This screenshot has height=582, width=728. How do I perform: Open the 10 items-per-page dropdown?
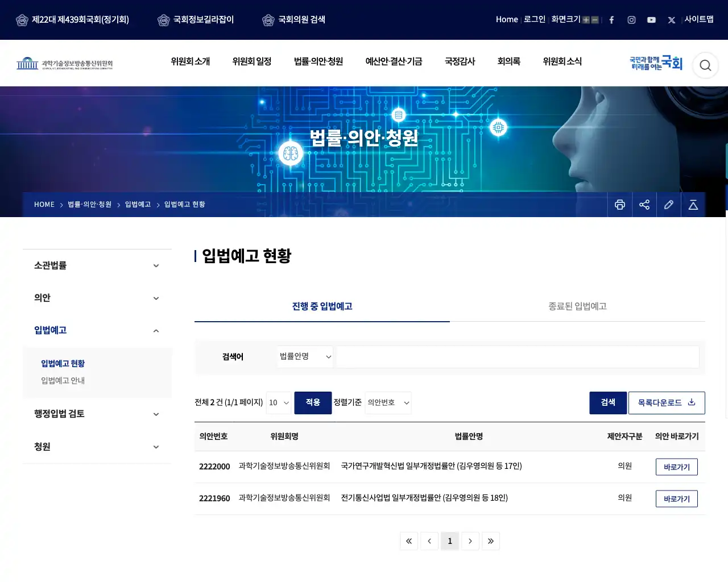[279, 403]
